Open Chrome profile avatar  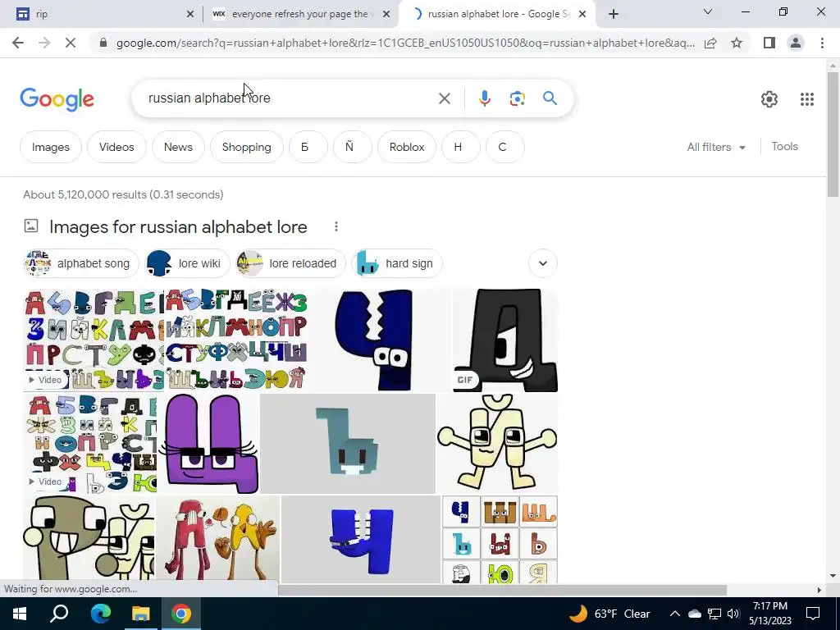[796, 43]
